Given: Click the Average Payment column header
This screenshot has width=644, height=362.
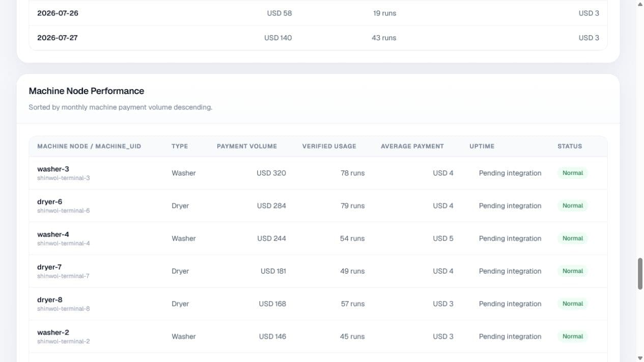Looking at the screenshot, I should [x=412, y=146].
